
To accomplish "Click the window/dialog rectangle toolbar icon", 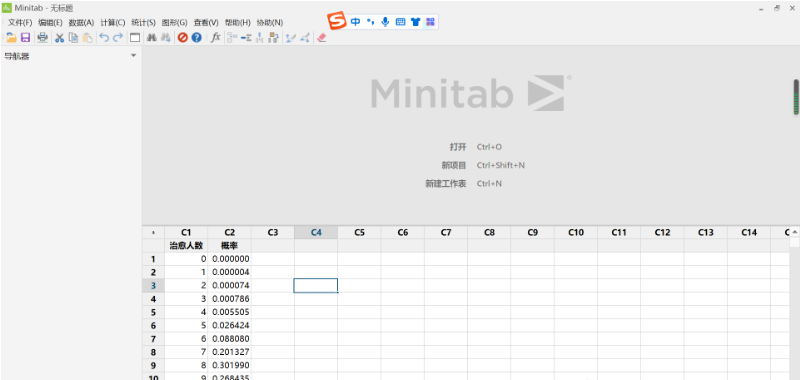I will (135, 37).
